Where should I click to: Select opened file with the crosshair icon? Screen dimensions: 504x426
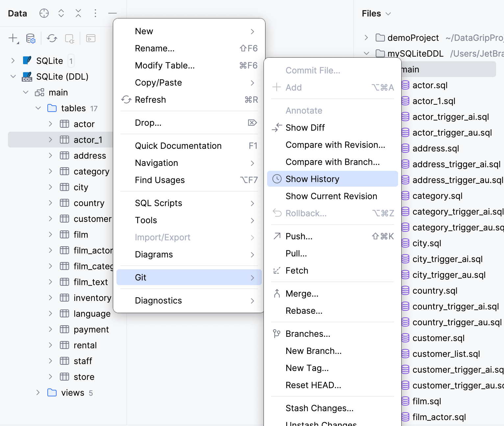[44, 13]
